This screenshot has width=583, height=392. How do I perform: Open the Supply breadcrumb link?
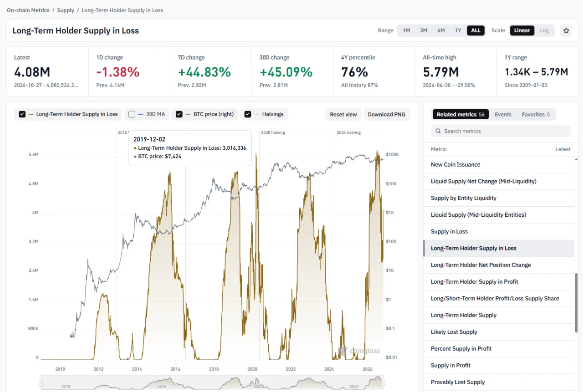(66, 10)
